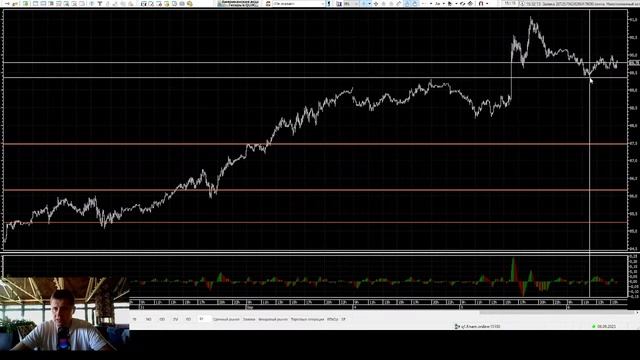Screen dimensions: 640x360
Task: Select the SI tab at bottom
Action: point(203,319)
